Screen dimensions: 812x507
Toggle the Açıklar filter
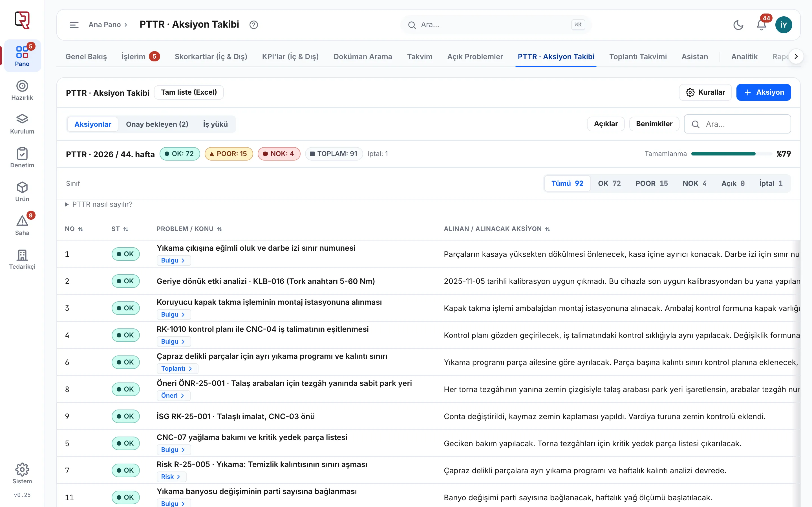[x=606, y=124]
